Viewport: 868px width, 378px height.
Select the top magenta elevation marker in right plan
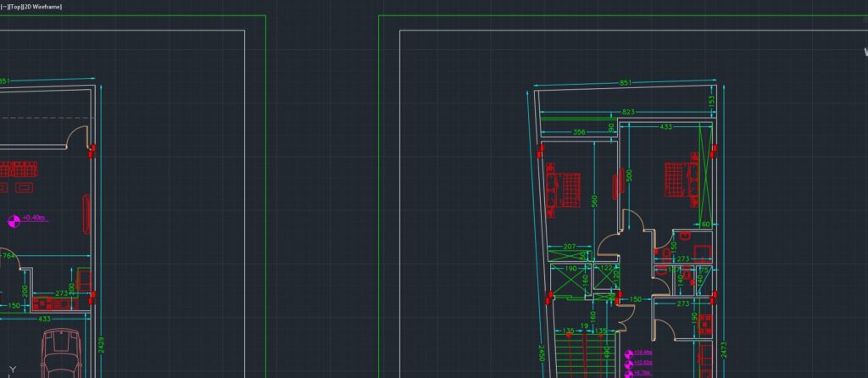point(628,354)
